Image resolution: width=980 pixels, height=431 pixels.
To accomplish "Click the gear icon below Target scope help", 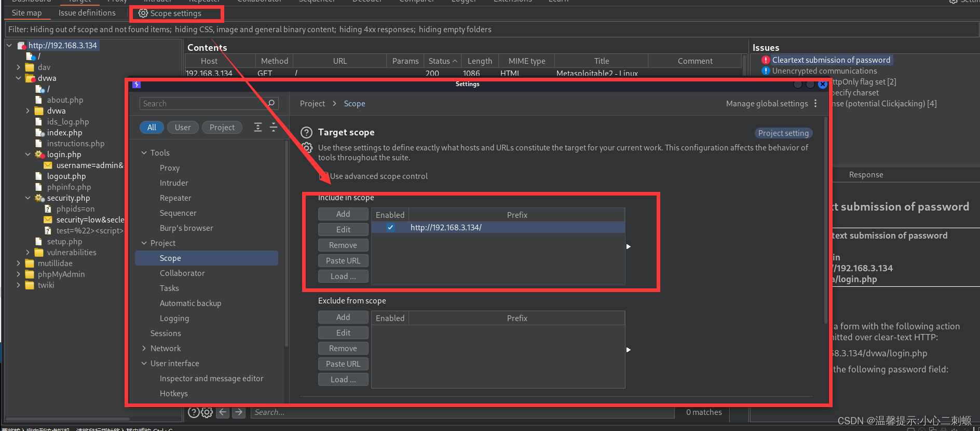I will coord(307,147).
